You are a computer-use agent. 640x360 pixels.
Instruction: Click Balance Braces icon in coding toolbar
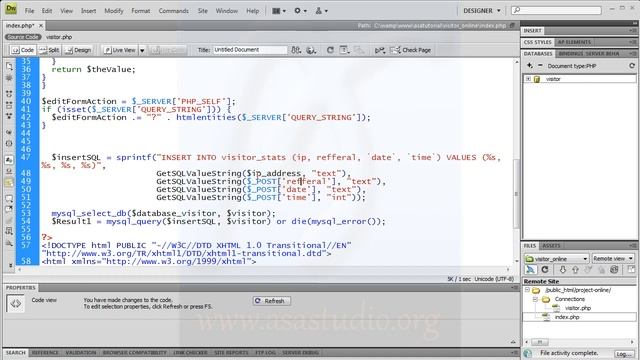[x=9, y=144]
